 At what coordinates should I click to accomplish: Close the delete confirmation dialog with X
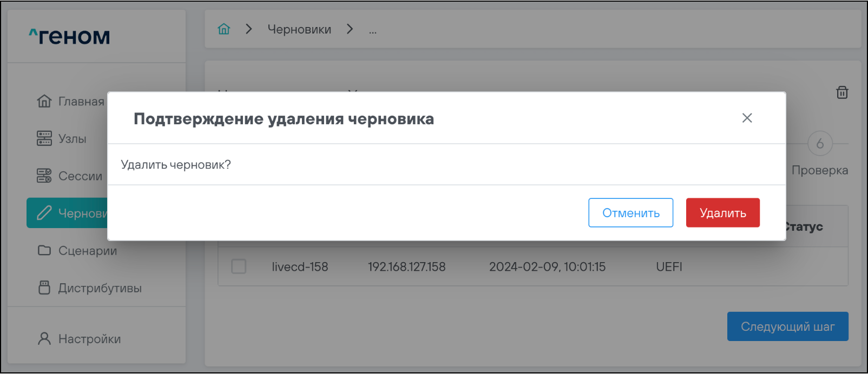[747, 118]
